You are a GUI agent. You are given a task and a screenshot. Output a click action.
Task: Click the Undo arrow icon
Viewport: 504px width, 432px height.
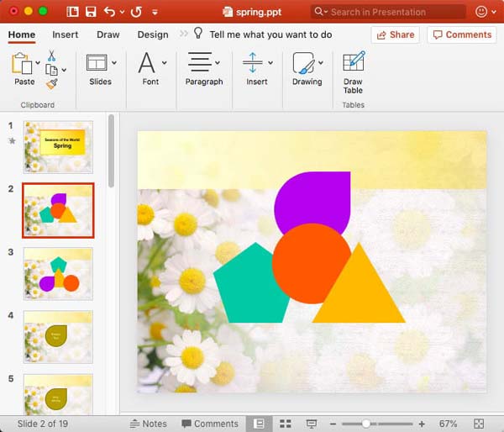(x=109, y=12)
